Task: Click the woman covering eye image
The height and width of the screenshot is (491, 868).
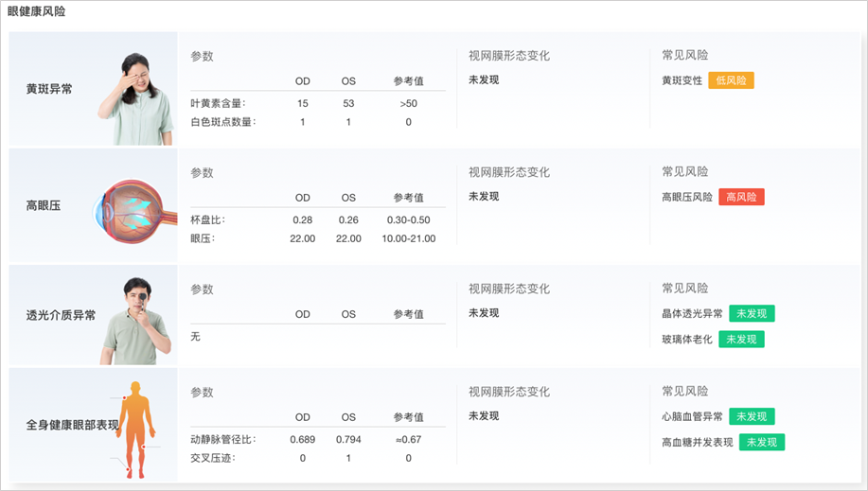Action: pyautogui.click(x=136, y=99)
